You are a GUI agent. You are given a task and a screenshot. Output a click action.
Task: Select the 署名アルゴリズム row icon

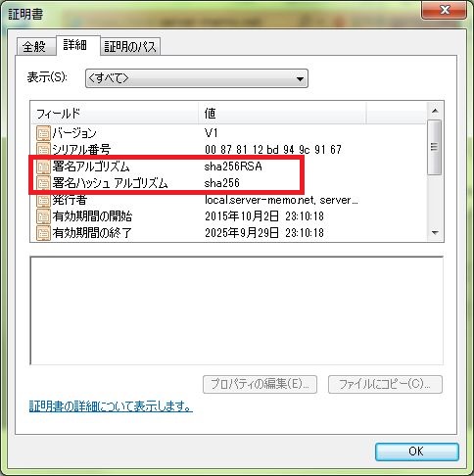click(x=43, y=167)
